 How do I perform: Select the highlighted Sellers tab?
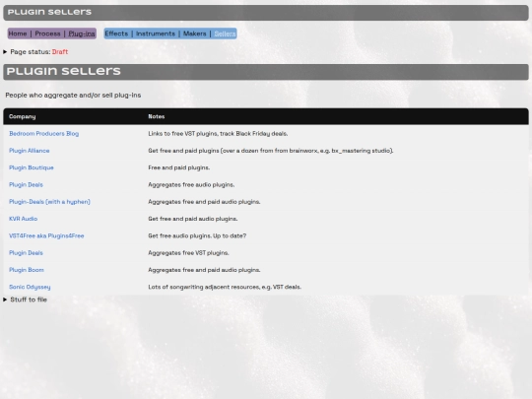[225, 33]
